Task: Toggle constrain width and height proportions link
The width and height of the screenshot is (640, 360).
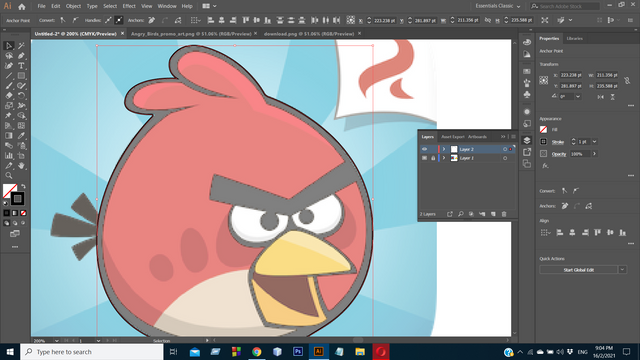Action: [627, 80]
